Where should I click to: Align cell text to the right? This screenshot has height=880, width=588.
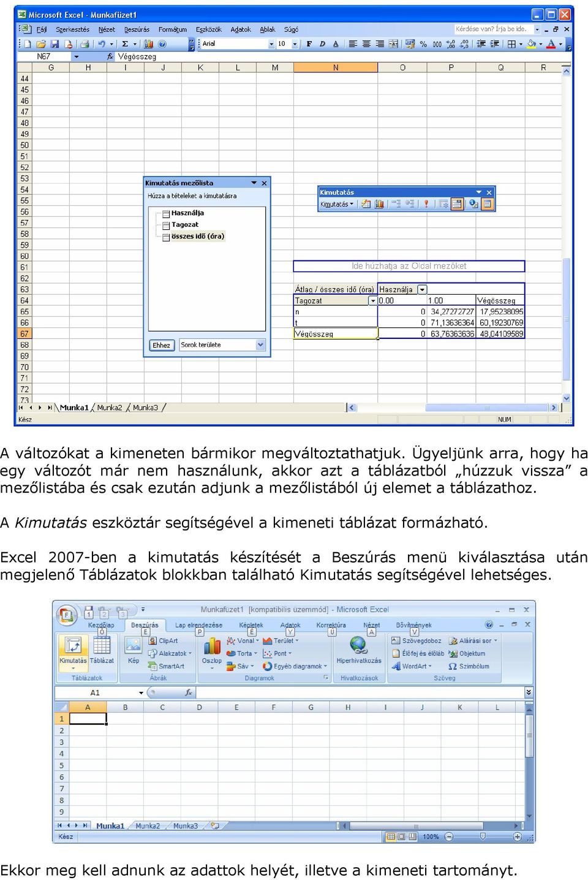[x=380, y=44]
